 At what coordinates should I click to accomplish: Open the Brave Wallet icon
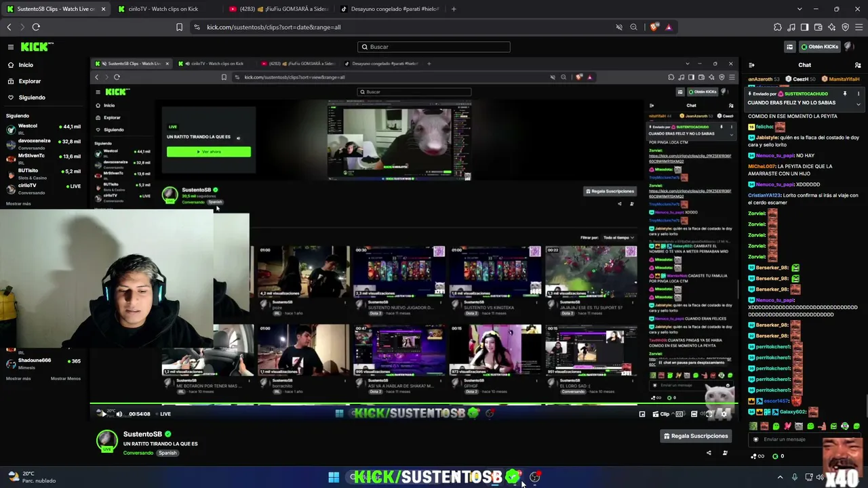818,27
